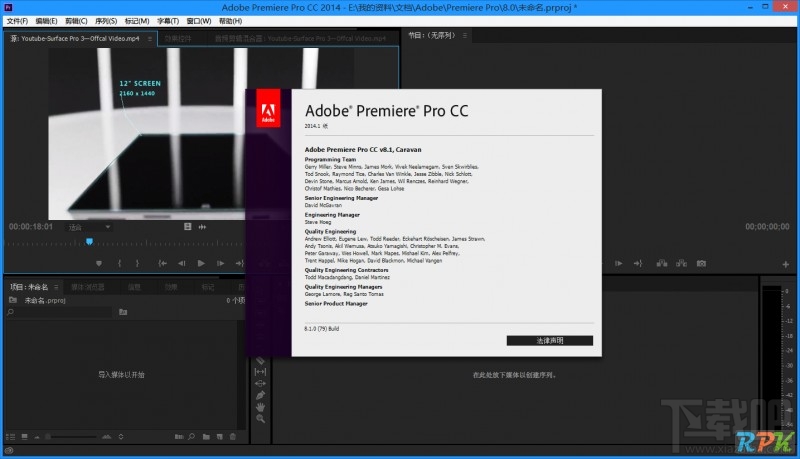The height and width of the screenshot is (459, 800).
Task: Switch to the 标记 tab
Action: pyautogui.click(x=208, y=287)
